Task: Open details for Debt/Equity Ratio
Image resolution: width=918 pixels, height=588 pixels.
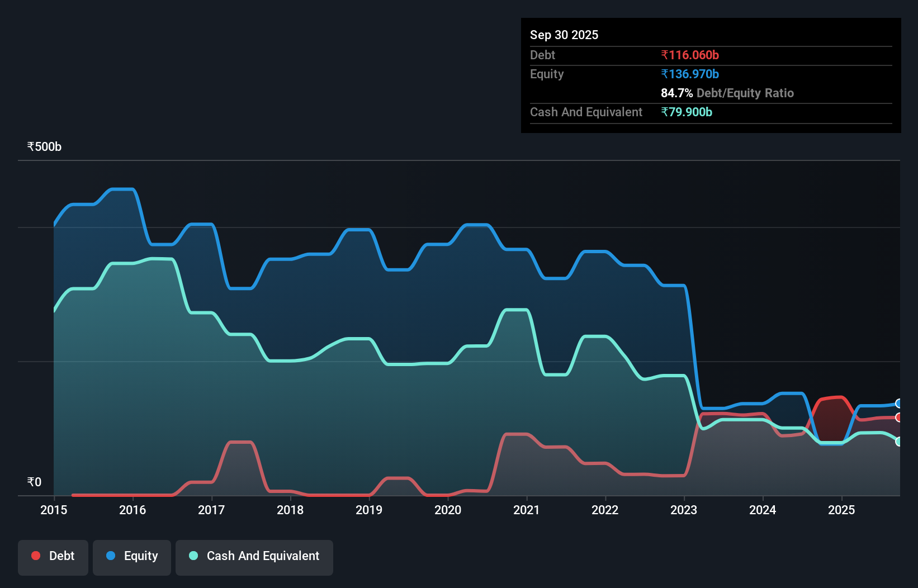Action: (x=727, y=93)
